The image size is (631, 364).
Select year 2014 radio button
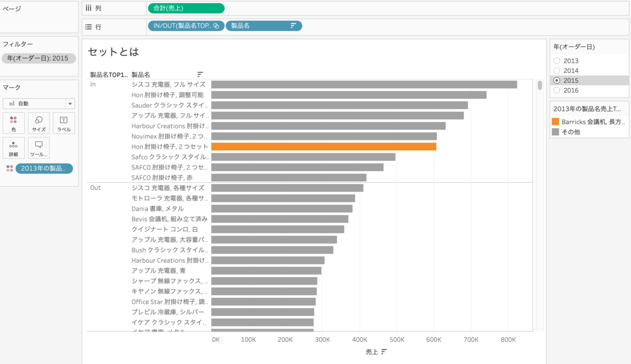[x=557, y=70]
